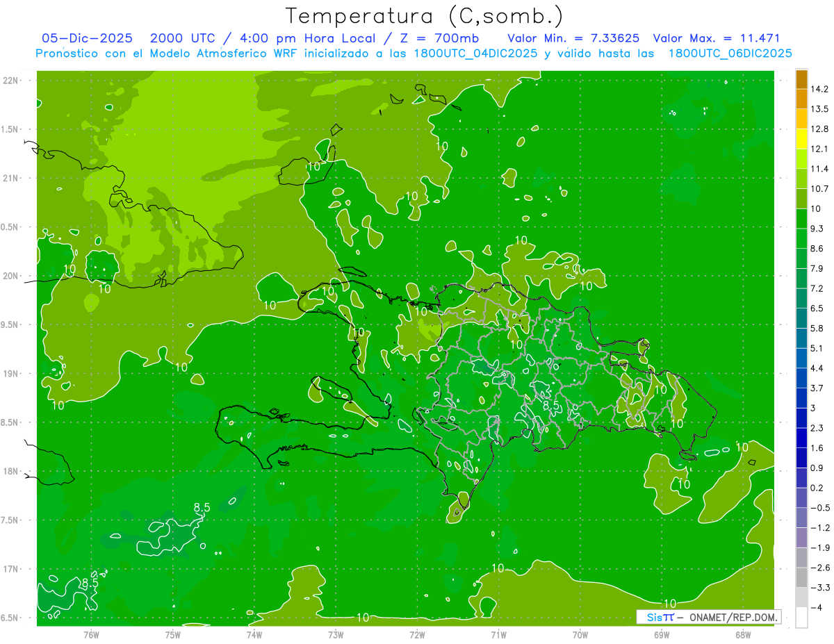
Task: Click the "75W" longitude axis label
Action: pos(173,634)
